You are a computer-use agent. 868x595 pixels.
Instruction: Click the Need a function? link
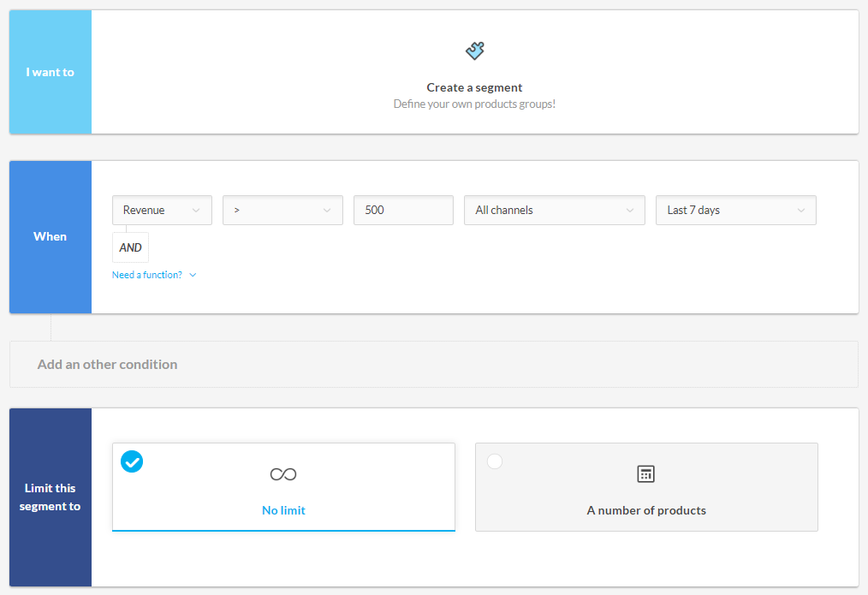coord(147,275)
